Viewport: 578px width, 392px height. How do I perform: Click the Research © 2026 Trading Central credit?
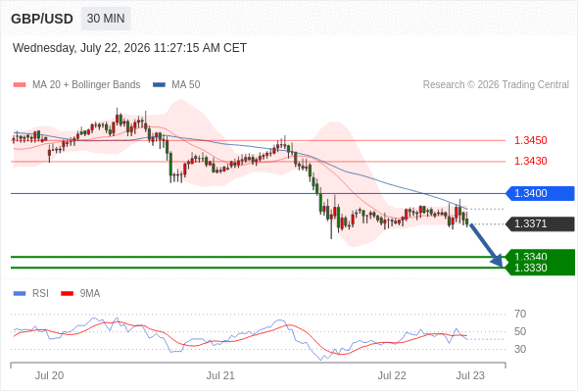point(496,85)
